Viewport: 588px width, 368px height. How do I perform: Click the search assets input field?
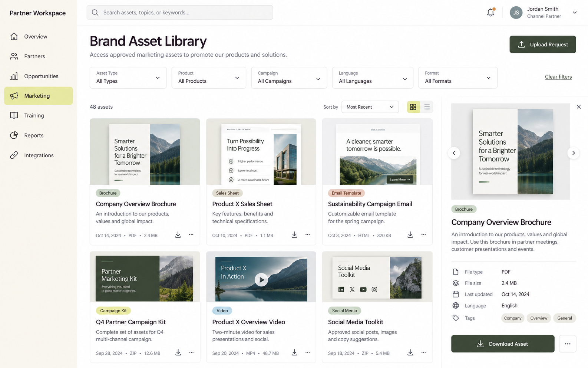click(x=180, y=12)
